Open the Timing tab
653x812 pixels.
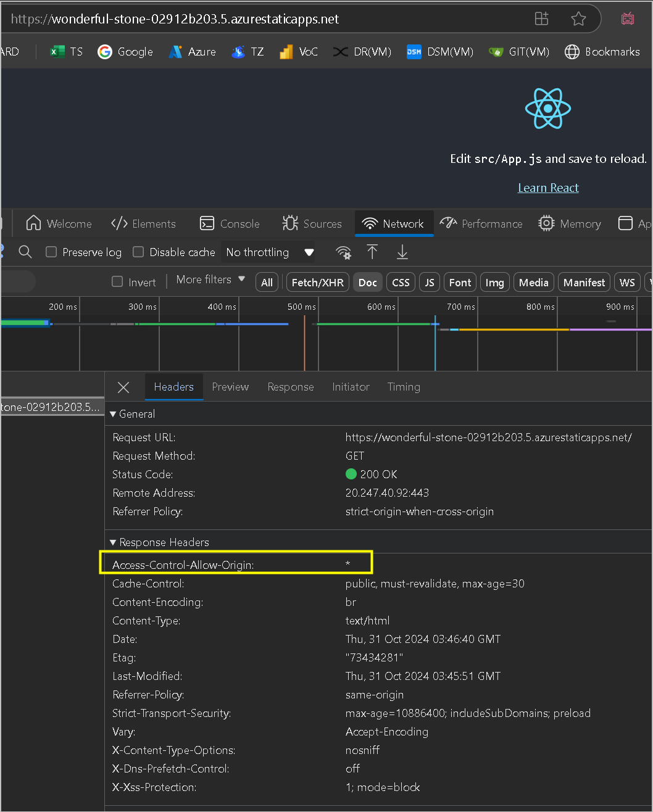tap(404, 387)
